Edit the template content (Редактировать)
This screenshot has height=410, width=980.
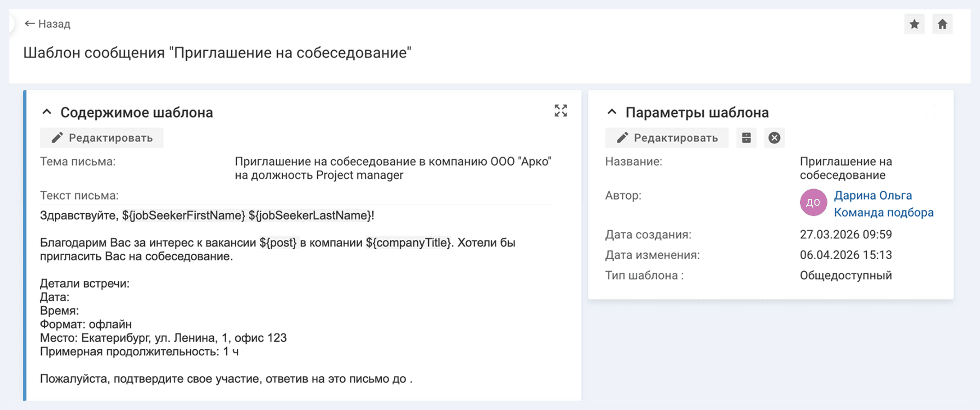[102, 138]
